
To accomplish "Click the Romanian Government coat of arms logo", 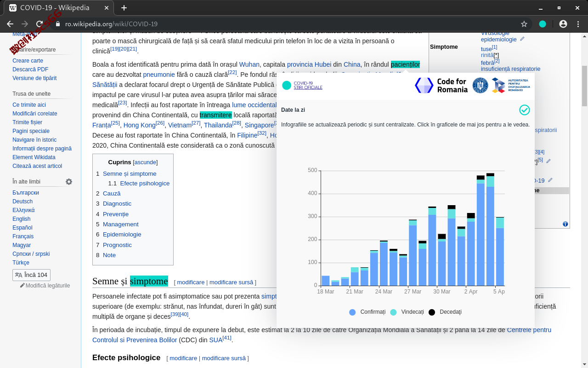I will [x=480, y=86].
